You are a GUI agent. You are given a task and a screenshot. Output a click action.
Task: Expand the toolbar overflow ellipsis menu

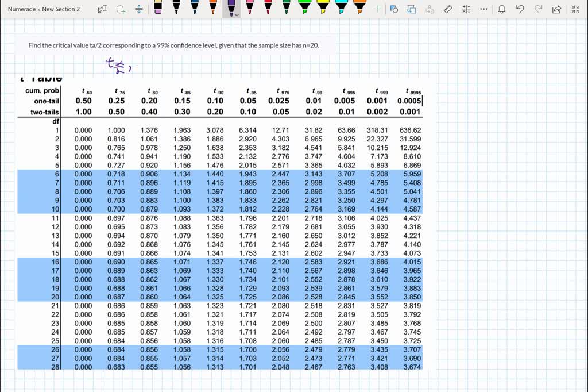[483, 9]
